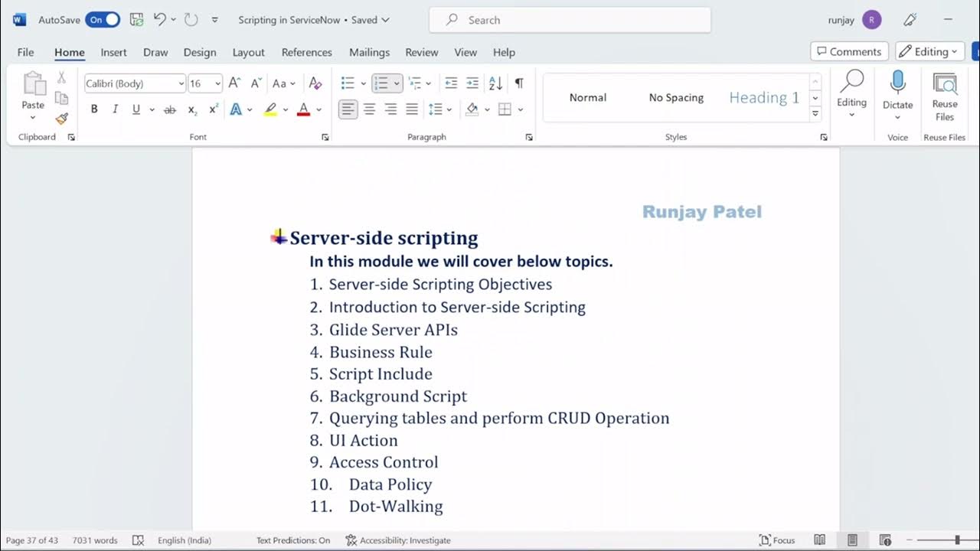Viewport: 980px width, 551px height.
Task: Decrease paragraph indent
Action: 451,83
